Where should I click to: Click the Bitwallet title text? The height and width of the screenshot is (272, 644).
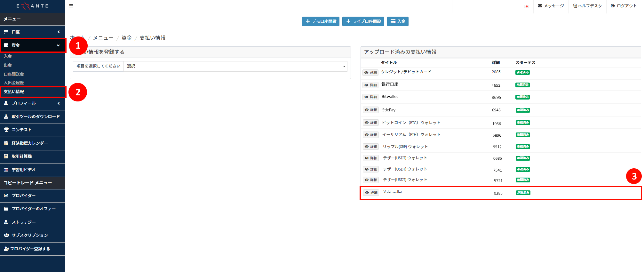pyautogui.click(x=390, y=96)
